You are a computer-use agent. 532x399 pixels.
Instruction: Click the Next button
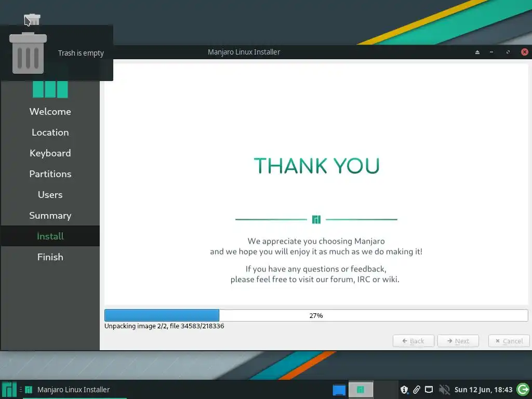(x=458, y=341)
